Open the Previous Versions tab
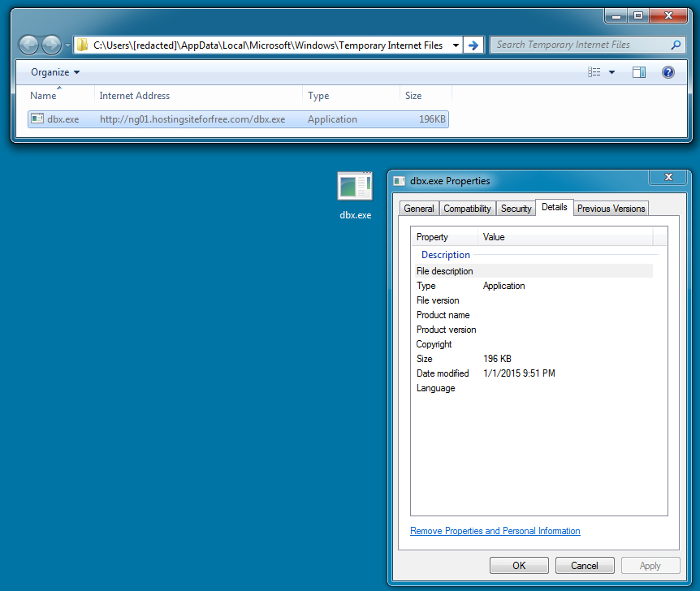 click(611, 209)
